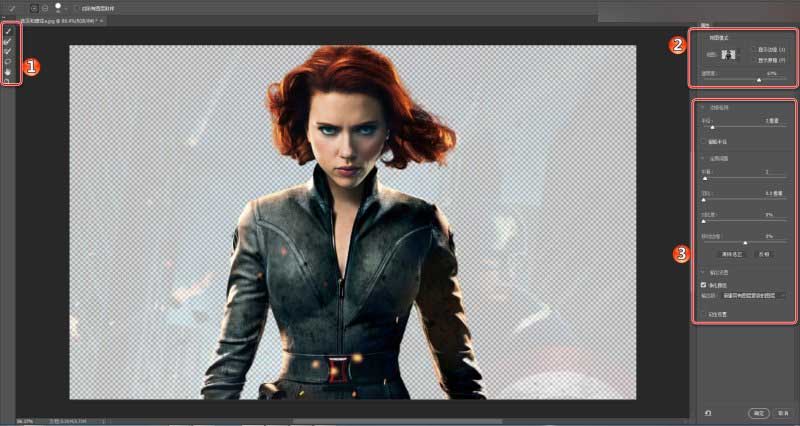Screen dimensions: 800x426
Task: Collapse the Edge Detection section
Action: coord(703,108)
